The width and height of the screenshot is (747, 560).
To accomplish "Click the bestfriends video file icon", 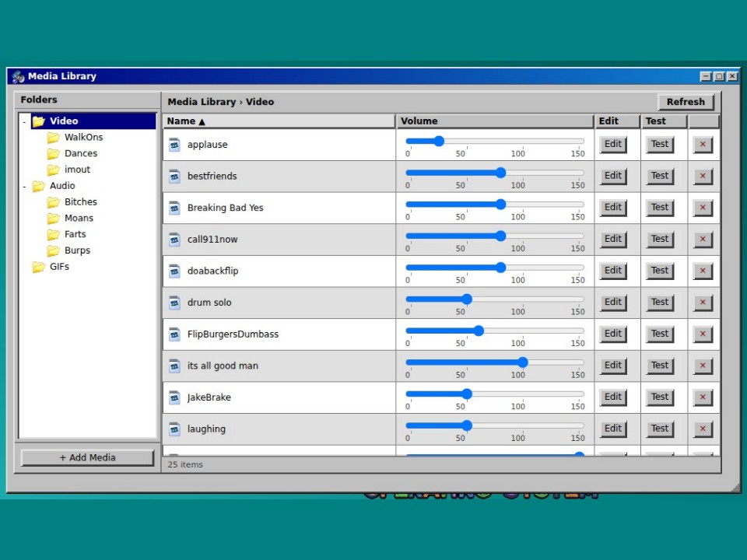I will click(x=175, y=177).
